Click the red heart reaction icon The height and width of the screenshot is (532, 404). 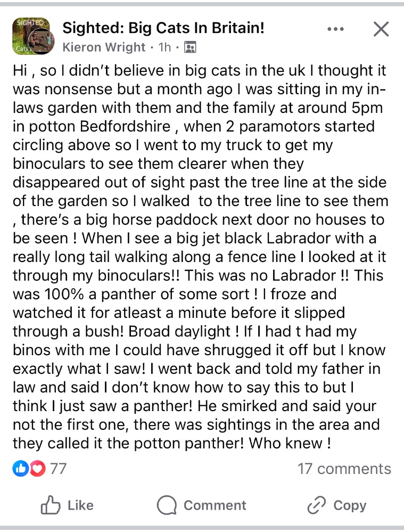click(37, 469)
